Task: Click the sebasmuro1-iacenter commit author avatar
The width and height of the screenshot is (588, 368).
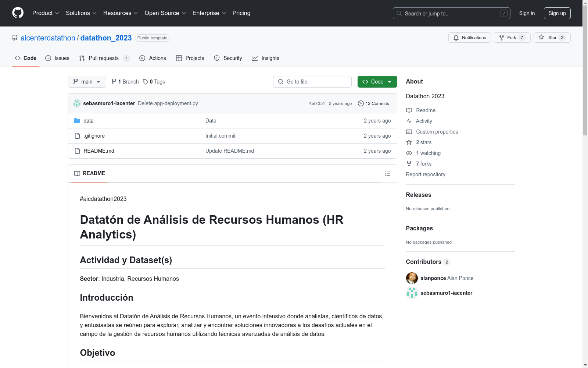Action: 77,103
